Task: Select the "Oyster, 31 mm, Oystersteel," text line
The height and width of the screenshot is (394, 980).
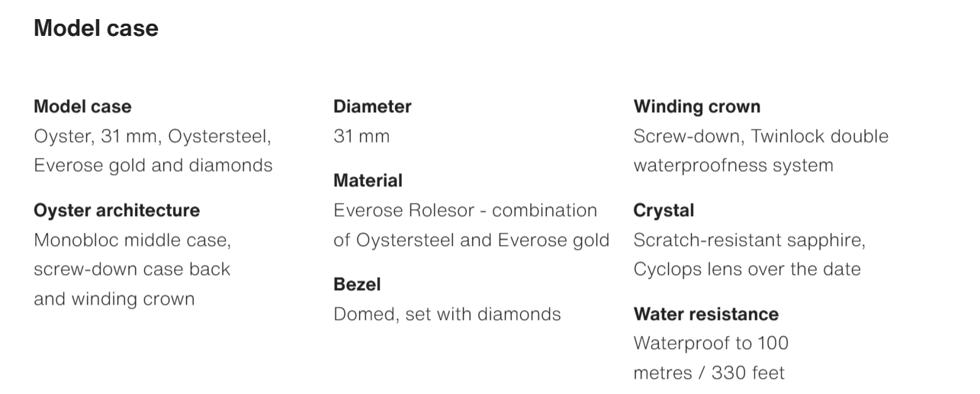Action: [x=153, y=137]
